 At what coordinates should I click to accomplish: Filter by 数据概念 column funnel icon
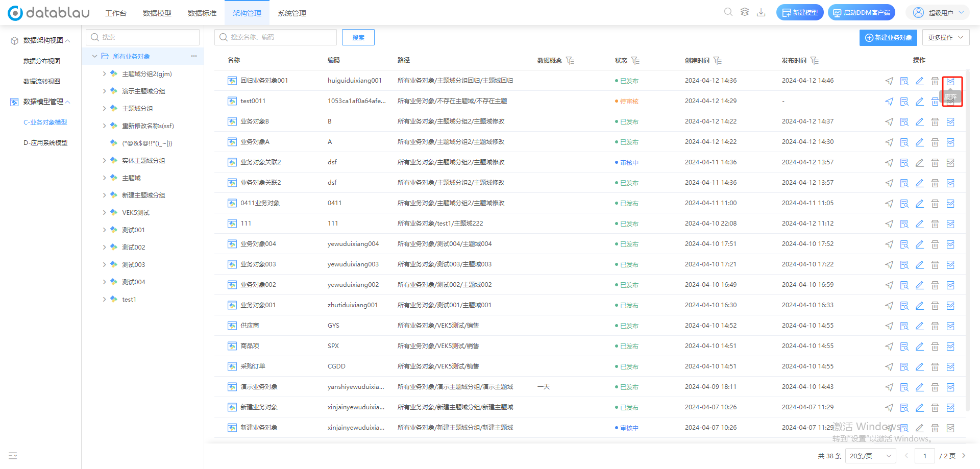click(x=570, y=61)
